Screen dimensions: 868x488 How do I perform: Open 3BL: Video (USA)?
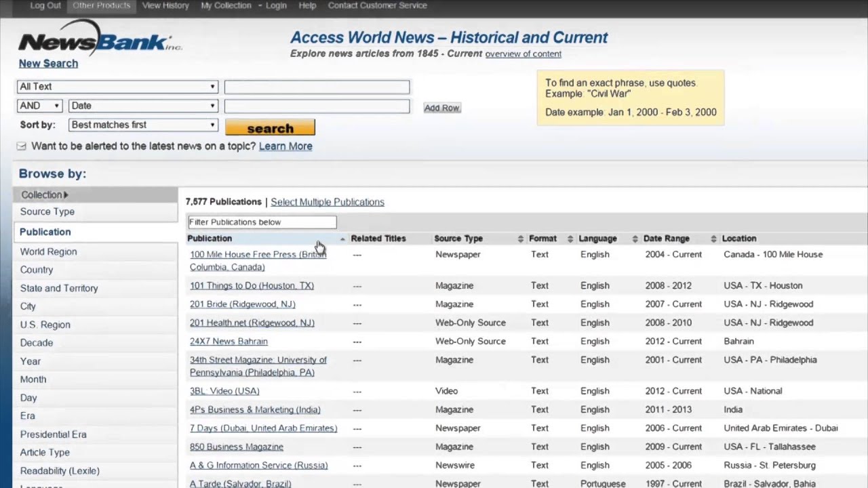click(x=224, y=391)
